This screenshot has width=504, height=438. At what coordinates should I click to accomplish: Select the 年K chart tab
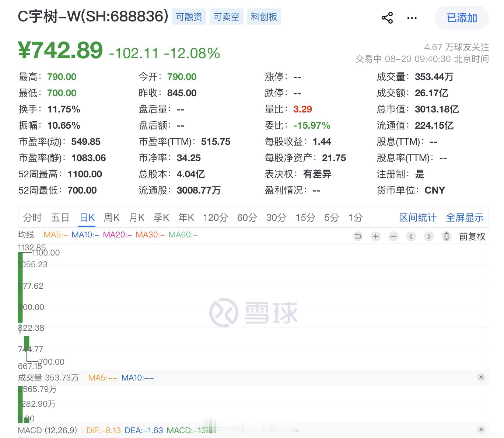point(186,218)
